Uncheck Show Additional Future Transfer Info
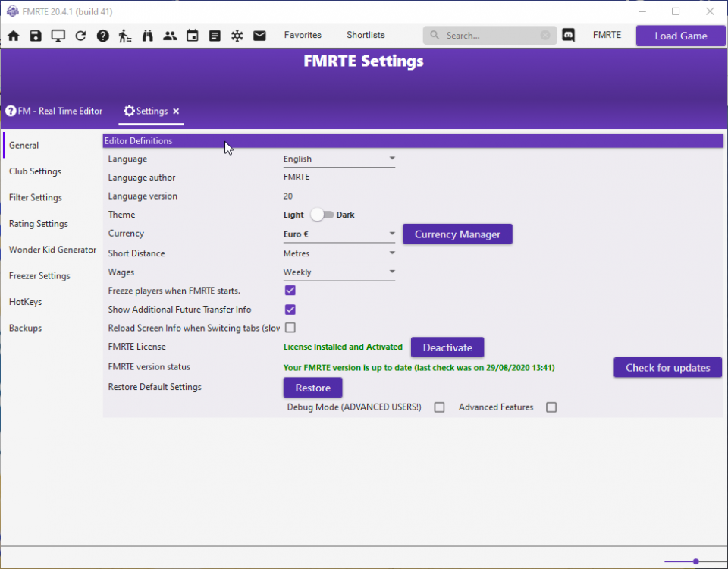Image resolution: width=728 pixels, height=569 pixels. tap(290, 310)
